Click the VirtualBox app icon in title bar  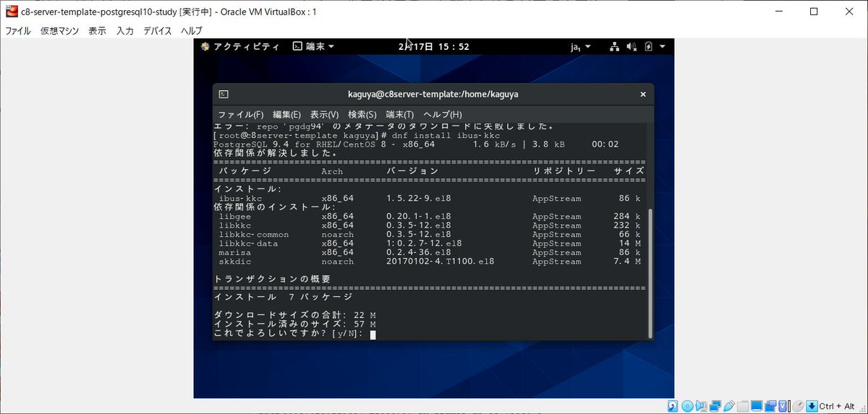[12, 12]
